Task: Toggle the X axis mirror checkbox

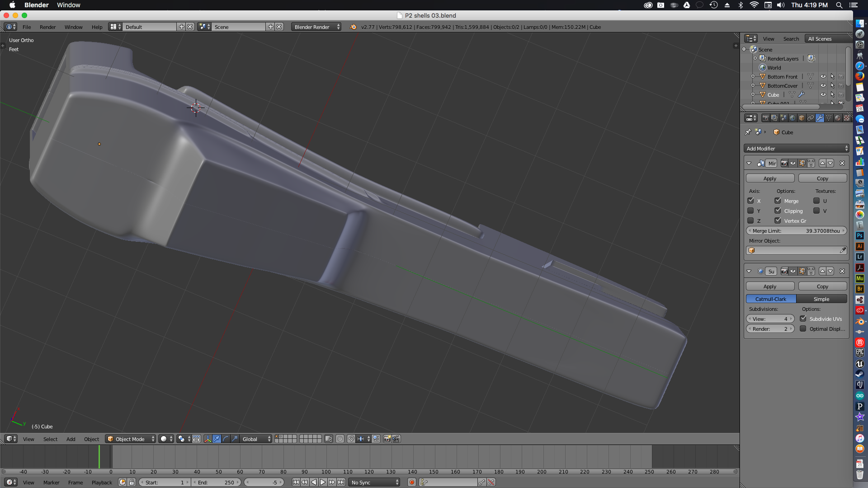Action: coord(750,201)
